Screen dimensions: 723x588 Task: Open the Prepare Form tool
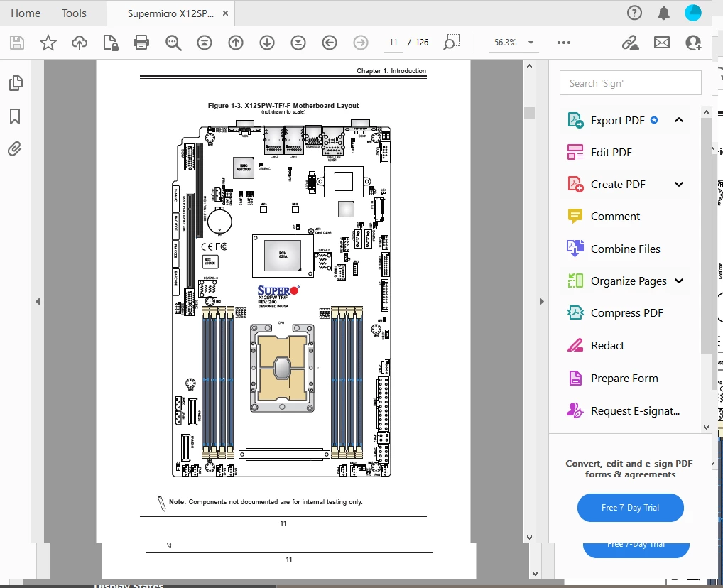(x=612, y=379)
